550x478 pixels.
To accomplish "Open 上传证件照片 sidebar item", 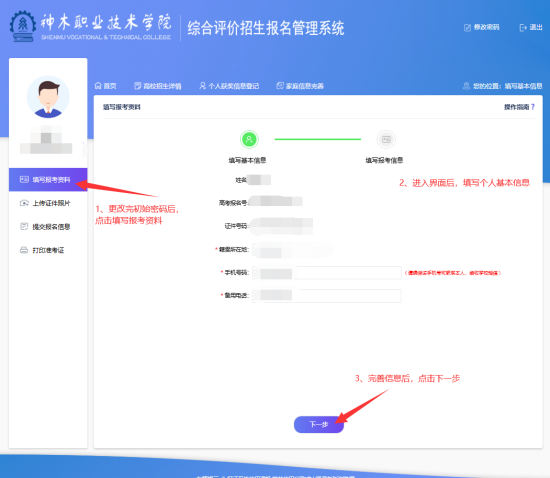I will pos(48,203).
